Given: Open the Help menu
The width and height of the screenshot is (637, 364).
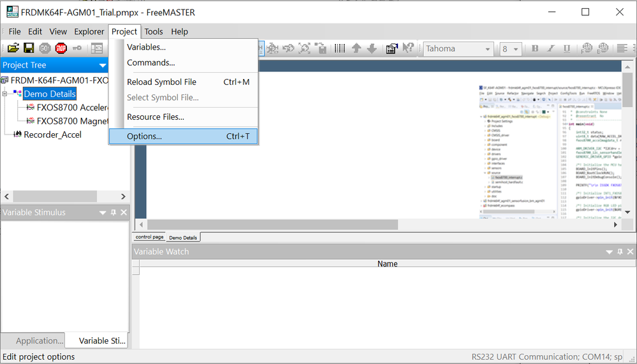Looking at the screenshot, I should pyautogui.click(x=179, y=31).
